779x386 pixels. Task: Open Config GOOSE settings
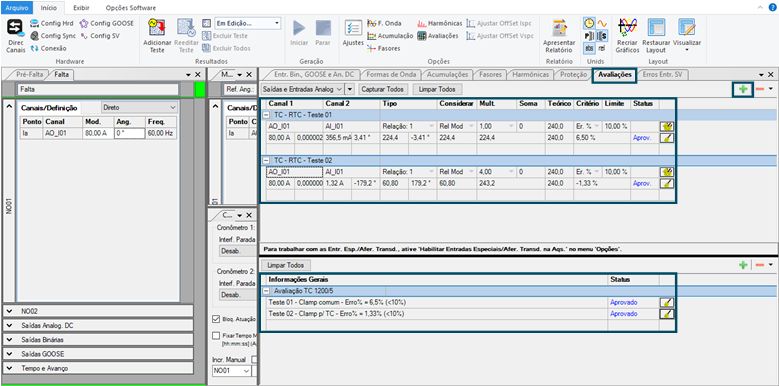106,23
